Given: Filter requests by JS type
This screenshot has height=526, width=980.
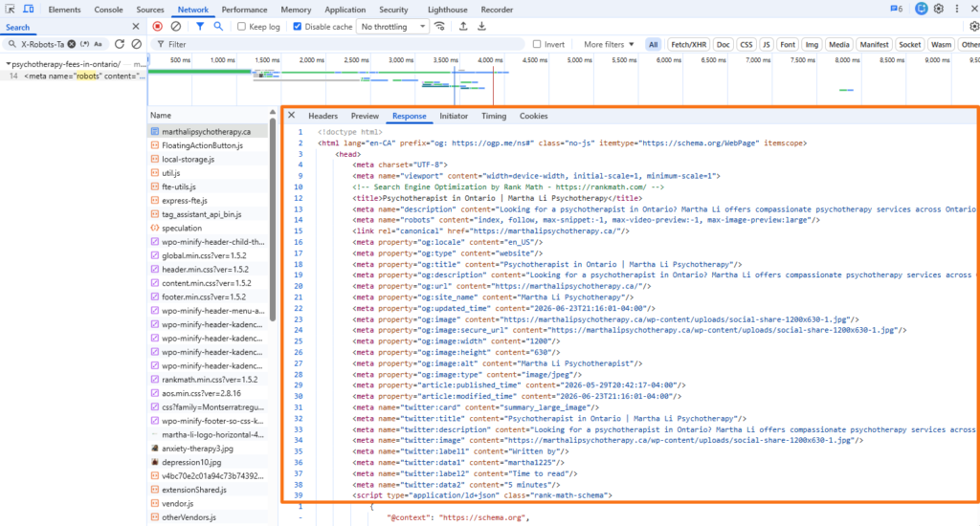Looking at the screenshot, I should point(767,44).
